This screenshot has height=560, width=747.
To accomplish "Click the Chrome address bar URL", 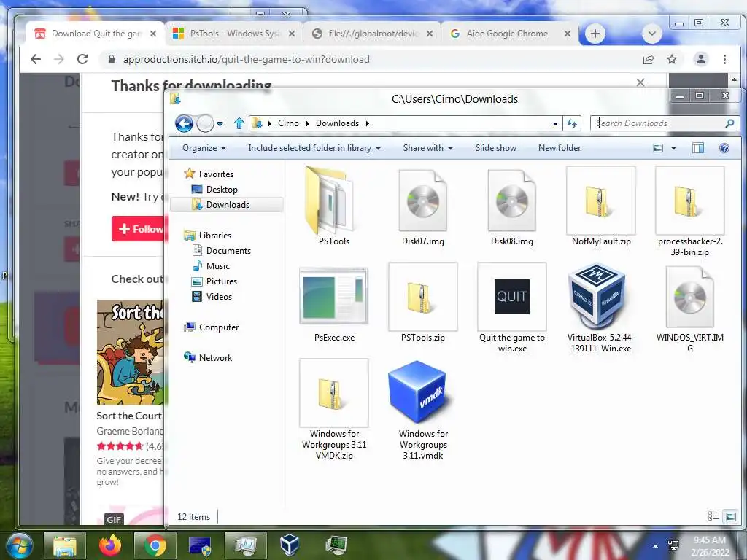I will pyautogui.click(x=246, y=59).
